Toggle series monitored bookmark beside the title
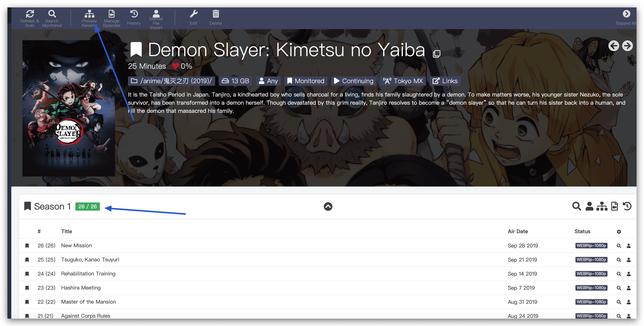Viewport: 644px width, 326px height. tap(136, 49)
